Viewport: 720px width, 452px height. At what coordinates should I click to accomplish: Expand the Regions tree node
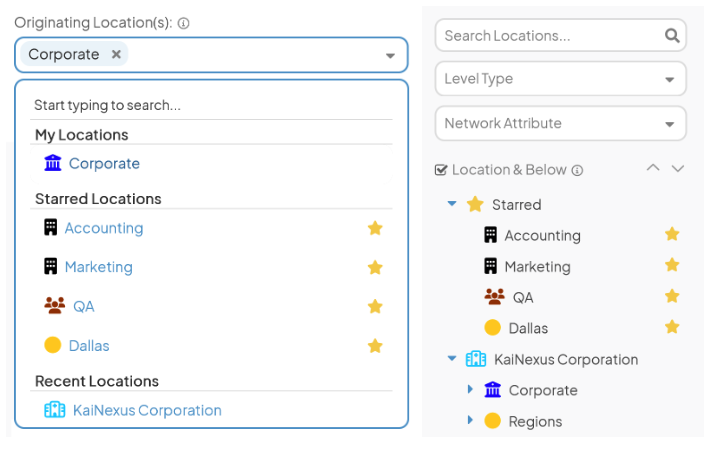point(469,420)
